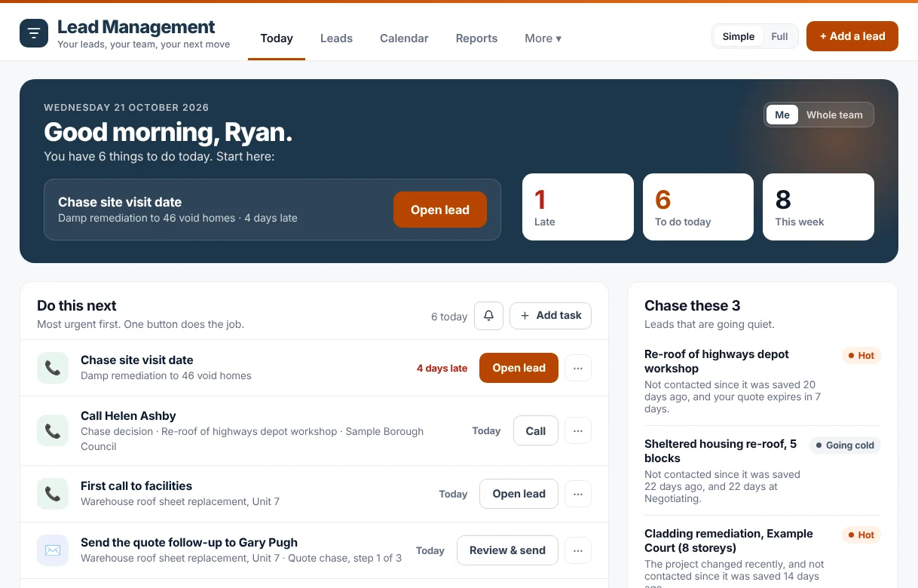Open more options for Call Helen Ashby row
This screenshot has height=588, width=918.
[x=578, y=430]
